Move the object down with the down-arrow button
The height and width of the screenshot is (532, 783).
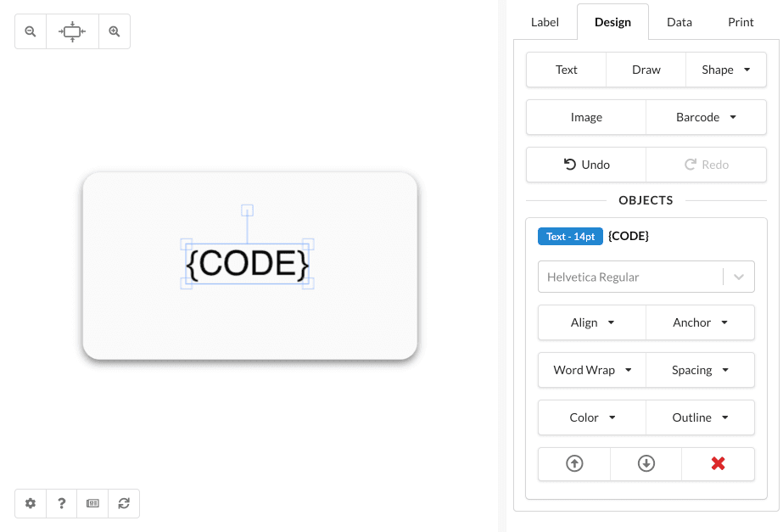[x=646, y=463]
